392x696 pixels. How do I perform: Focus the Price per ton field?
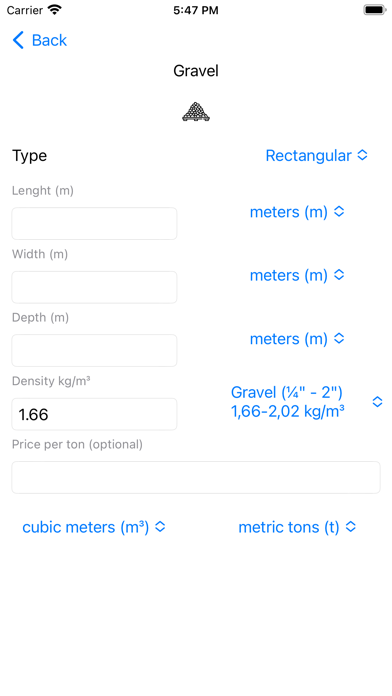click(x=196, y=477)
